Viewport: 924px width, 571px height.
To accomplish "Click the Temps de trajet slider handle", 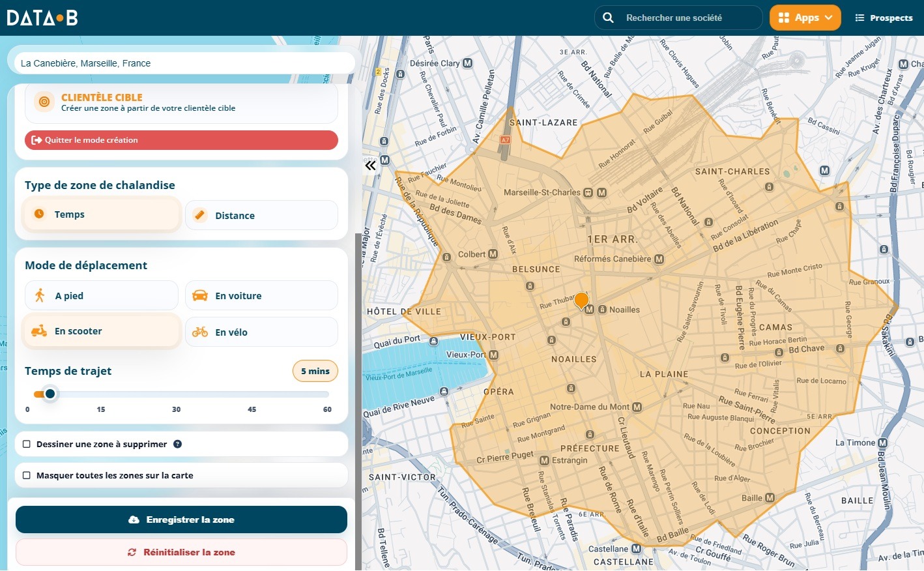I will (50, 394).
